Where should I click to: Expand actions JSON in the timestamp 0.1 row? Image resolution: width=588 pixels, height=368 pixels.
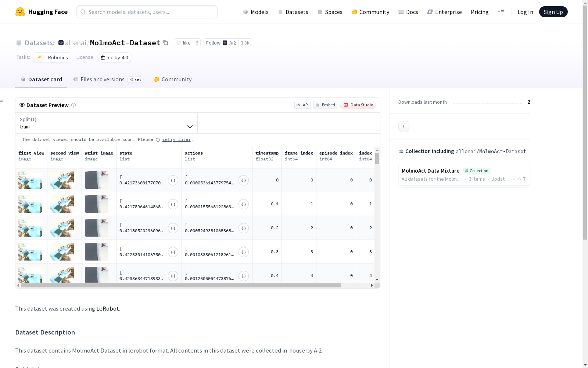pyautogui.click(x=244, y=204)
